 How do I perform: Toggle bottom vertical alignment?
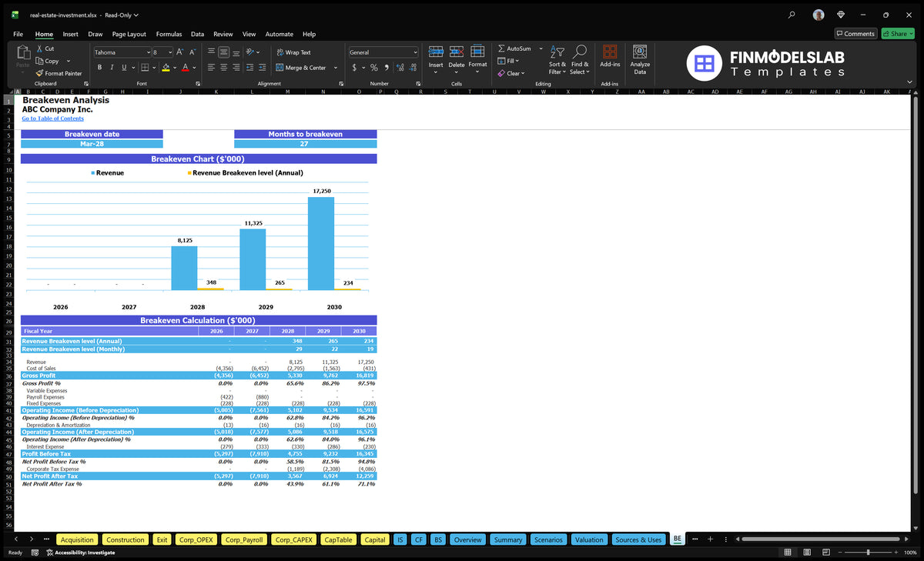[236, 52]
